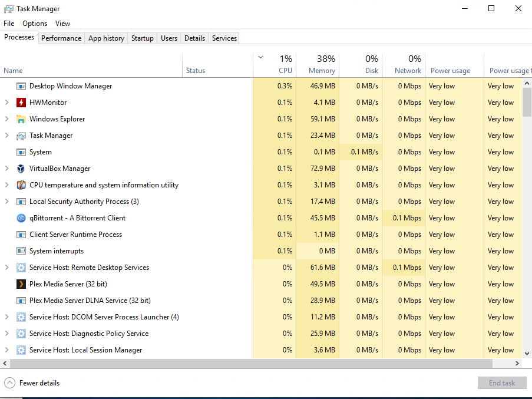Select the Plex Media Server (32 bit) row
532x399 pixels.
(261, 284)
